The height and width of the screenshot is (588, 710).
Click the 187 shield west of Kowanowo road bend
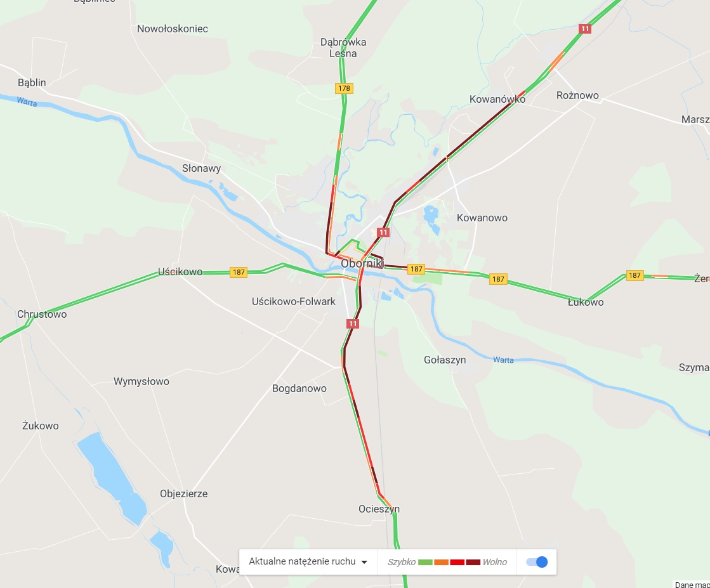point(498,279)
